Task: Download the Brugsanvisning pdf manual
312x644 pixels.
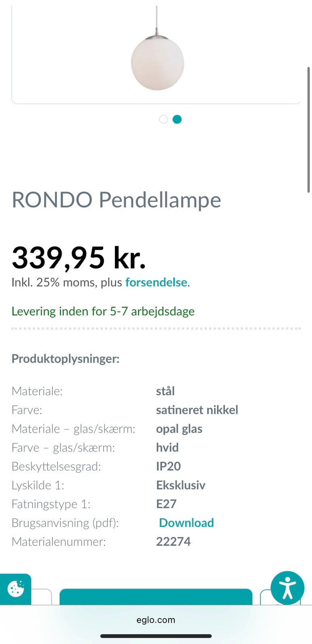Action: click(x=186, y=522)
